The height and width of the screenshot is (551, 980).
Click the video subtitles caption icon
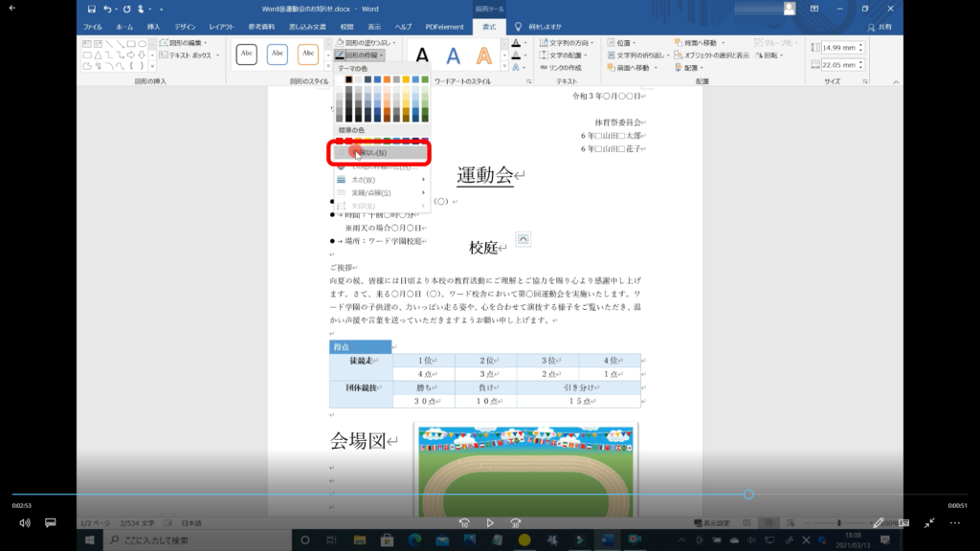pyautogui.click(x=51, y=523)
